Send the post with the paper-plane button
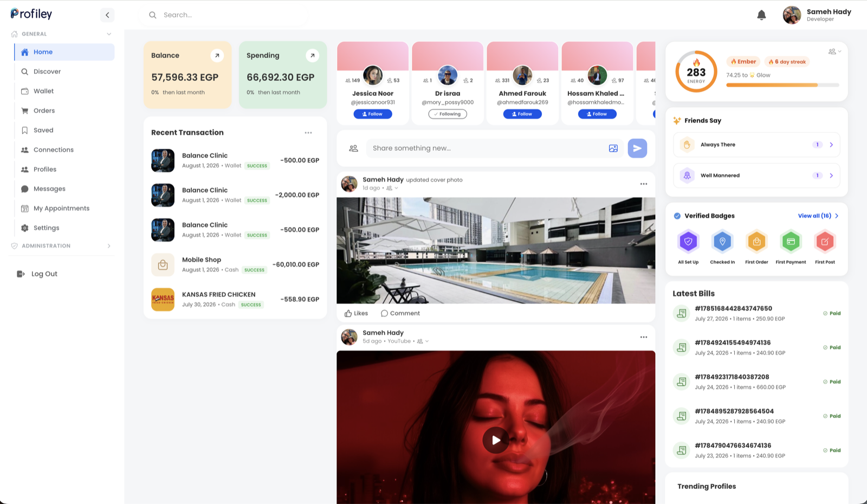This screenshot has width=867, height=504. [637, 148]
